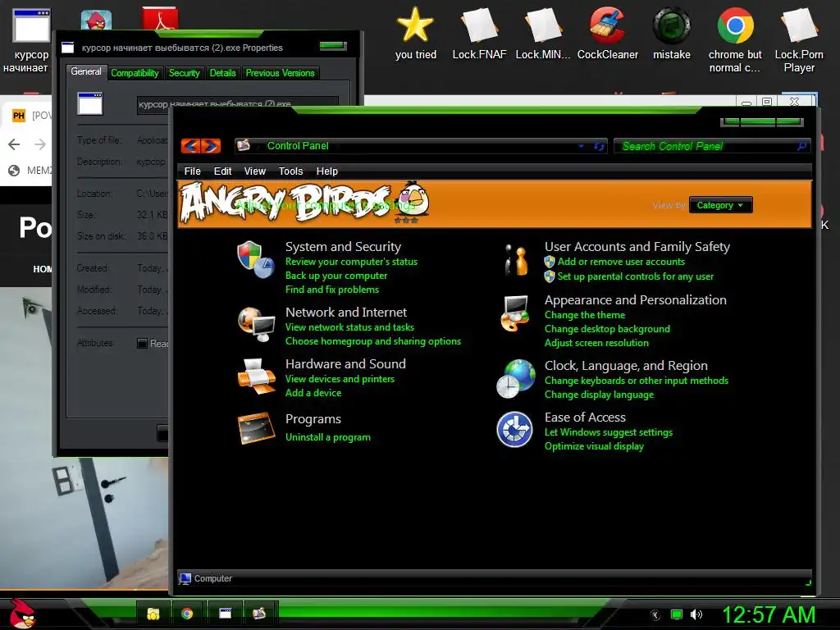Click 'Add or remove user accounts'
Viewport: 840px width, 630px height.
click(x=621, y=262)
